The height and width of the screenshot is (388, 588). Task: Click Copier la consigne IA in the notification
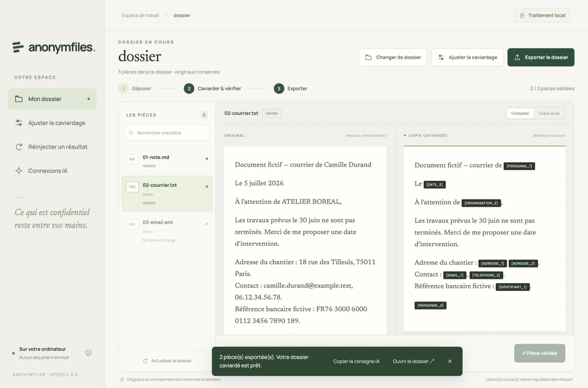click(356, 361)
